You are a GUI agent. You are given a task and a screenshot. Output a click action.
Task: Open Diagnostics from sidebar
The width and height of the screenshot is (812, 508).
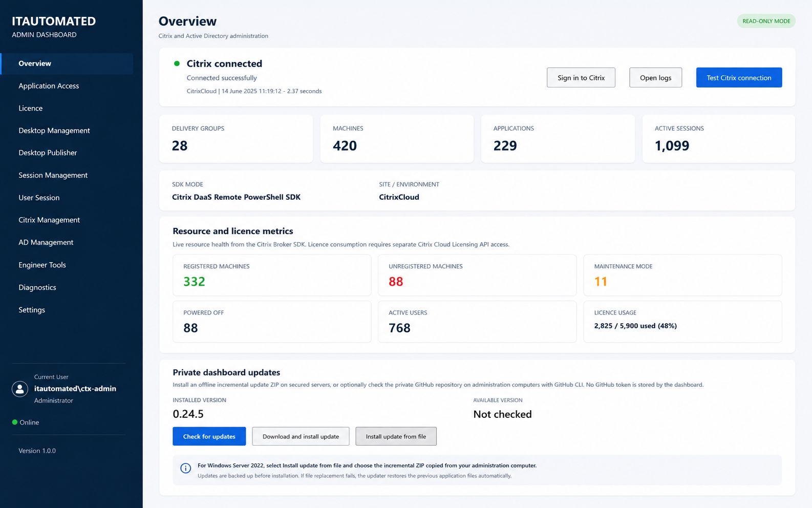point(67,288)
